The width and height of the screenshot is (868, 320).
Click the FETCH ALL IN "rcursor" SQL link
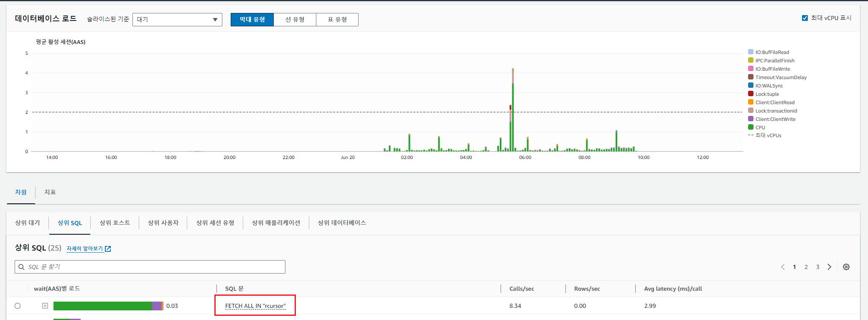coord(255,306)
